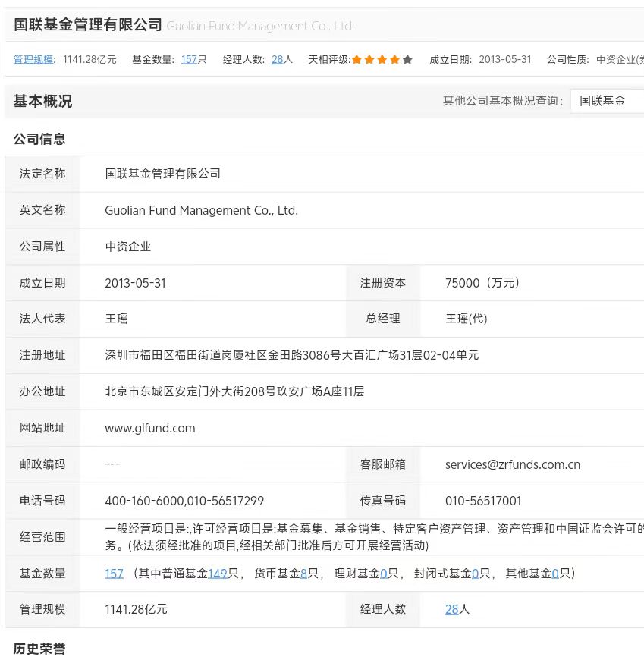Click the 公司信息 subsection heading

click(x=39, y=139)
